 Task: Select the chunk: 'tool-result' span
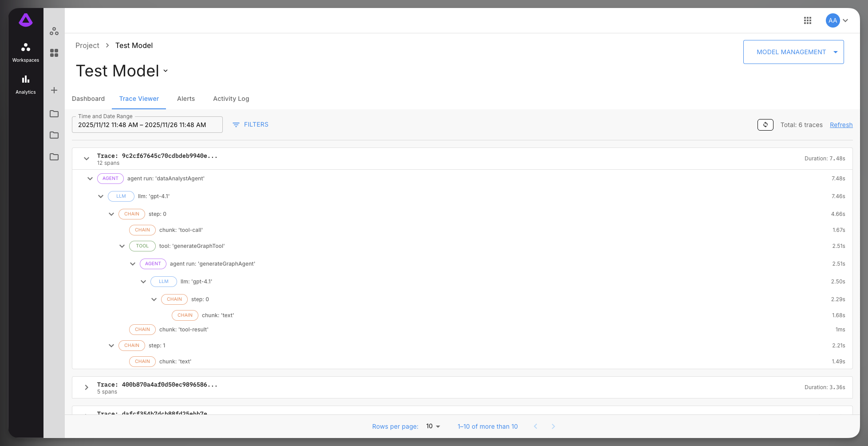click(x=184, y=330)
